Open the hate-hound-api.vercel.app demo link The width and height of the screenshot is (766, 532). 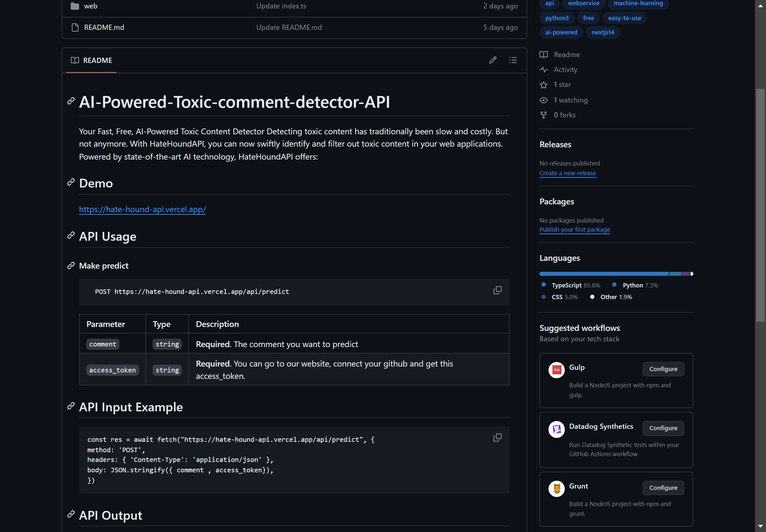pyautogui.click(x=142, y=209)
